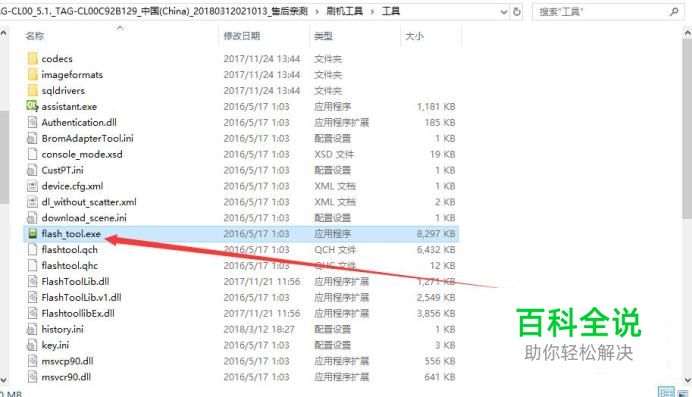Click the download_scene.ini file icon
Viewport: 692px width, 397px height.
point(32,217)
